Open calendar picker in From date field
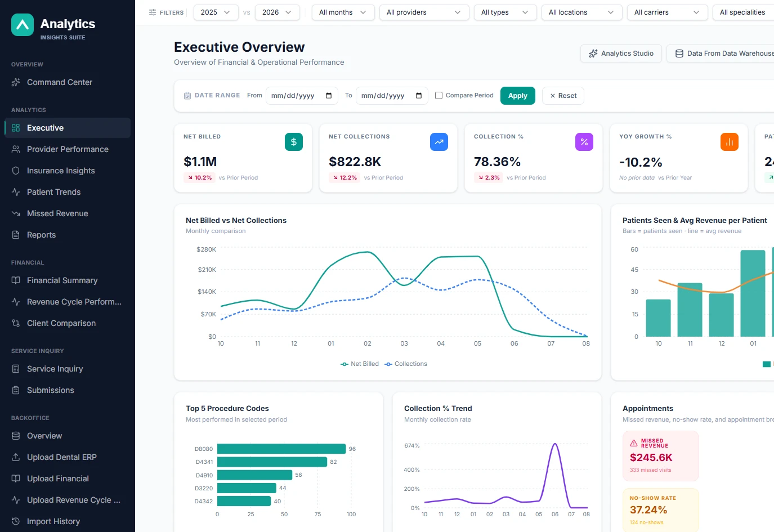 (329, 96)
